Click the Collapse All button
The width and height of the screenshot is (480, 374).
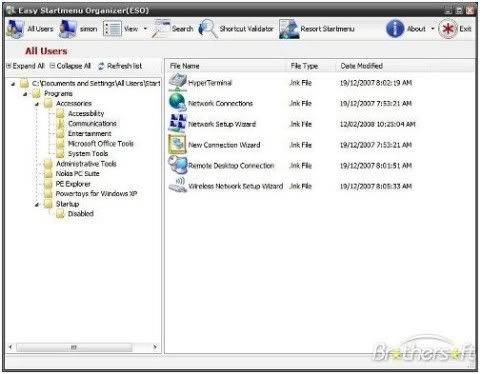[x=70, y=66]
